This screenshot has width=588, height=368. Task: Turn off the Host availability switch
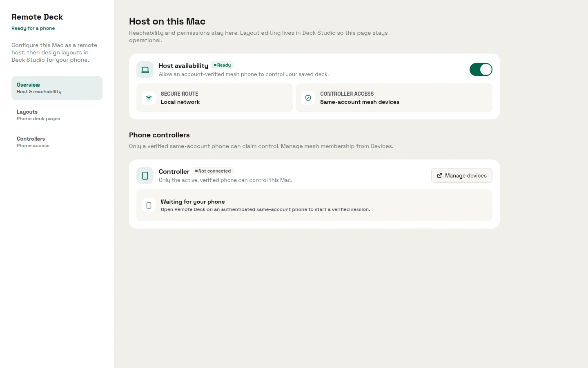click(x=481, y=70)
